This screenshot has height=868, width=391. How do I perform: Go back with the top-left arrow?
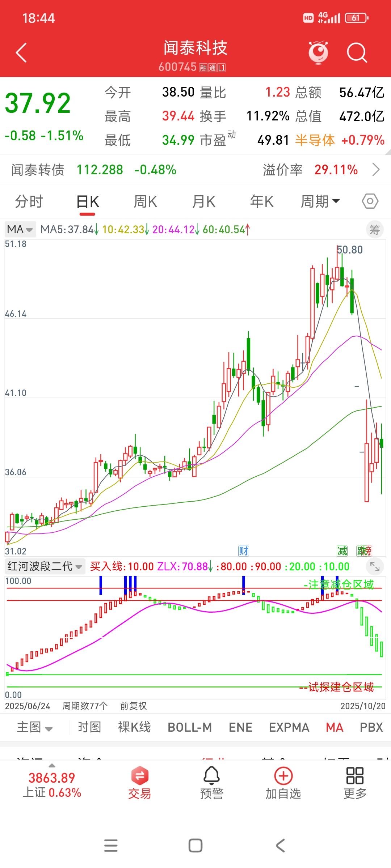[21, 53]
